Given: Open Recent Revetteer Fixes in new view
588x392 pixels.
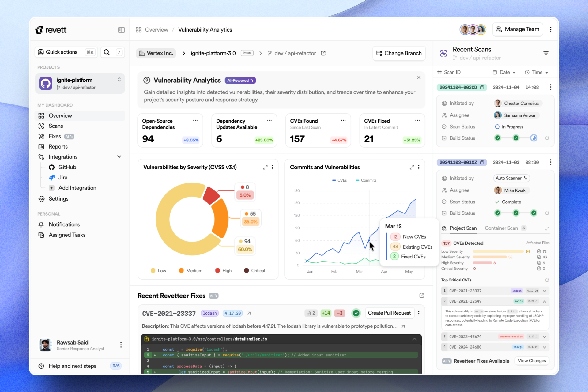Looking at the screenshot, I should pyautogui.click(x=421, y=296).
